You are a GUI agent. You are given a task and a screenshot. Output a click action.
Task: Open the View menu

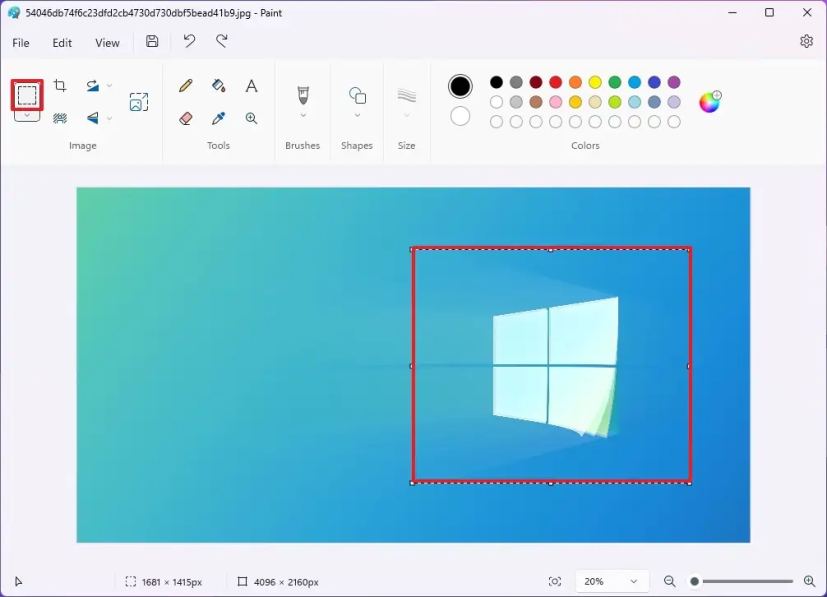click(107, 42)
